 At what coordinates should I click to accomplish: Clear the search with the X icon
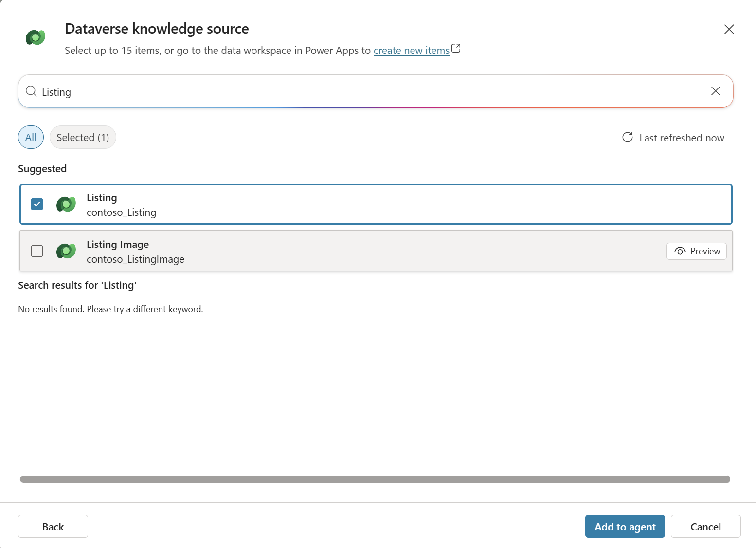[715, 91]
